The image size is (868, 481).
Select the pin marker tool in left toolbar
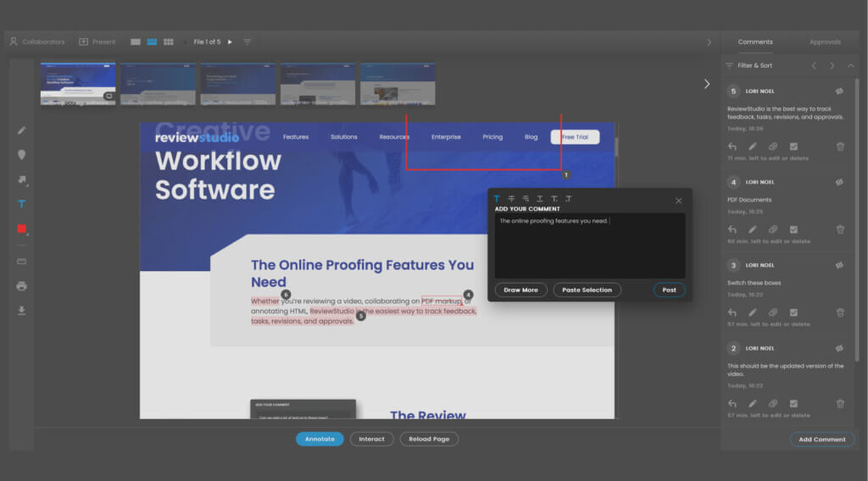pos(21,155)
